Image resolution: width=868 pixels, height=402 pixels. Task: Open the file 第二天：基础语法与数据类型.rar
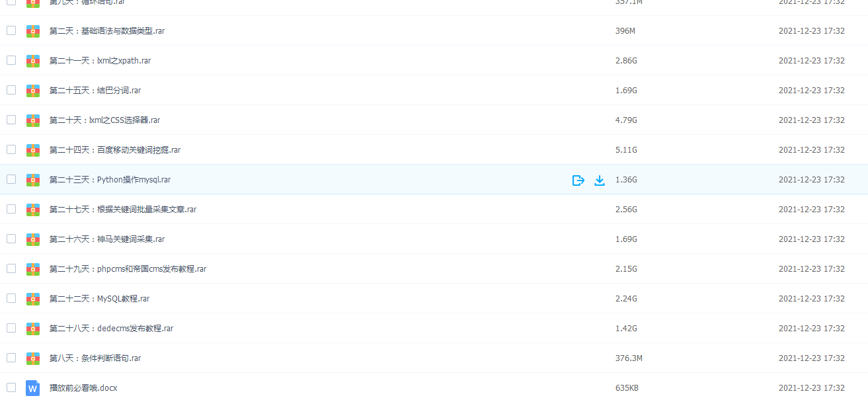click(107, 31)
